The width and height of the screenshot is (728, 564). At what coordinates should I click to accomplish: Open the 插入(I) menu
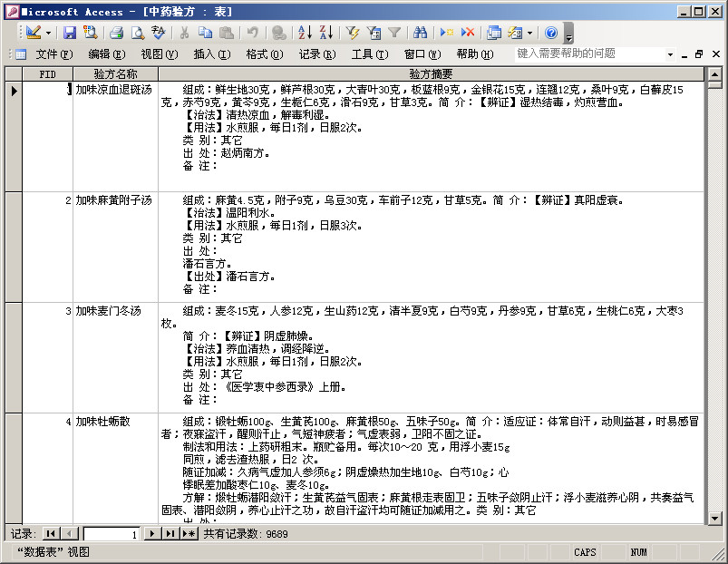coord(212,54)
